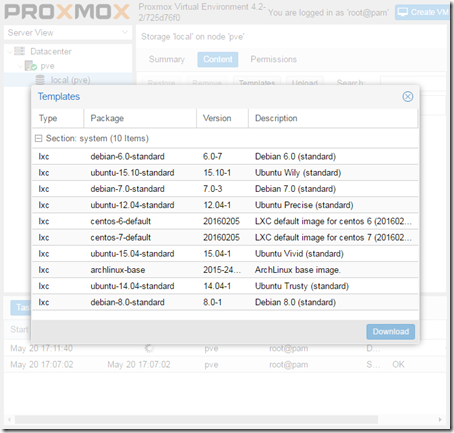Select ubuntu-15.04-standard template row
Screen dimensions: 454x433
(x=225, y=254)
